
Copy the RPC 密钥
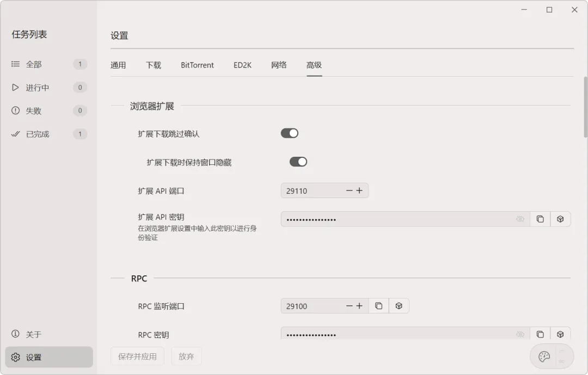(x=540, y=334)
